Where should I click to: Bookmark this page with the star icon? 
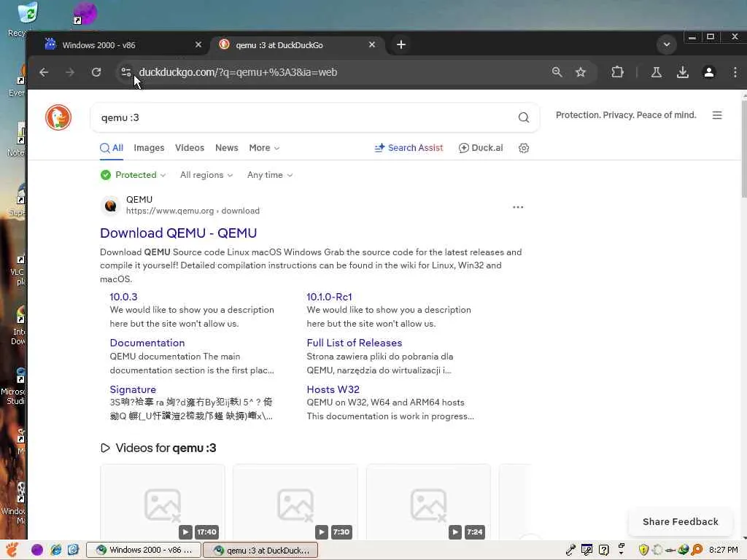tap(580, 72)
